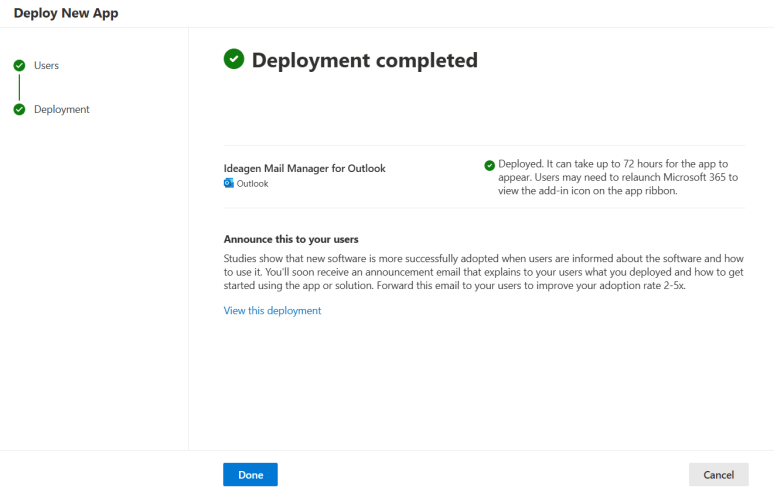
Task: Click the green check next to Deployed status
Action: click(489, 165)
